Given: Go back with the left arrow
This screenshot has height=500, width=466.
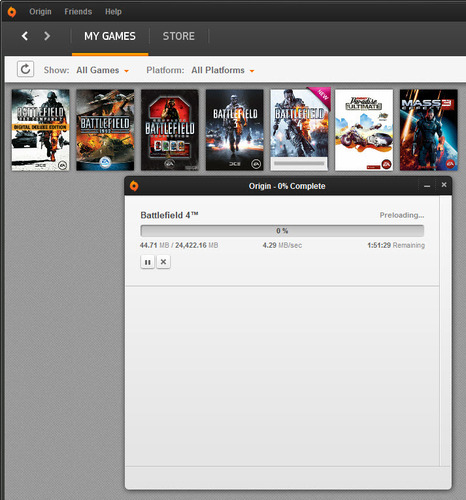Looking at the screenshot, I should click(25, 36).
